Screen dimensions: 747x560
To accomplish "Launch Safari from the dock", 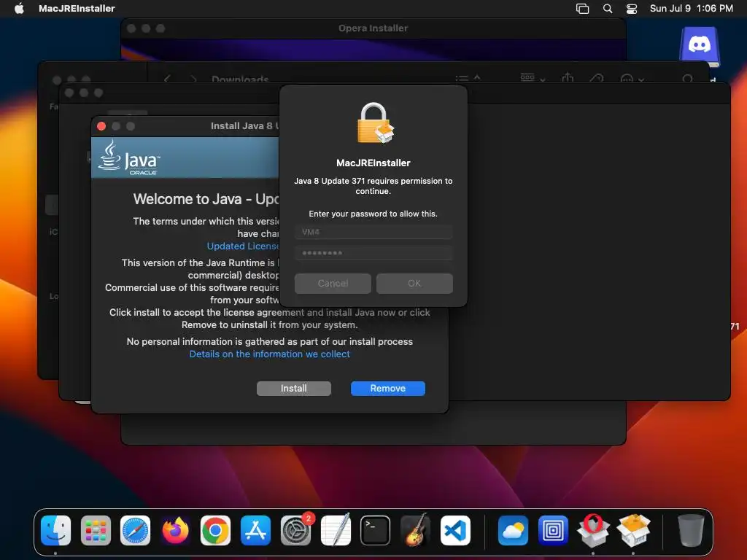I will (135, 530).
